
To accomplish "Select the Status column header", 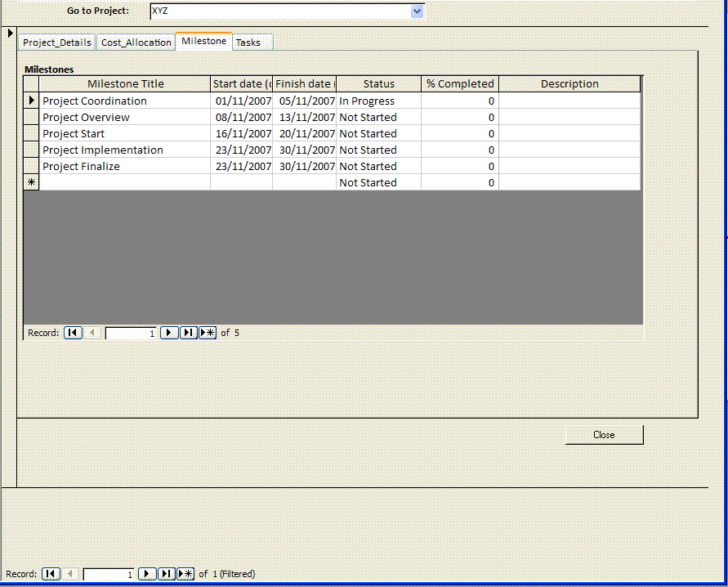I will [x=379, y=84].
